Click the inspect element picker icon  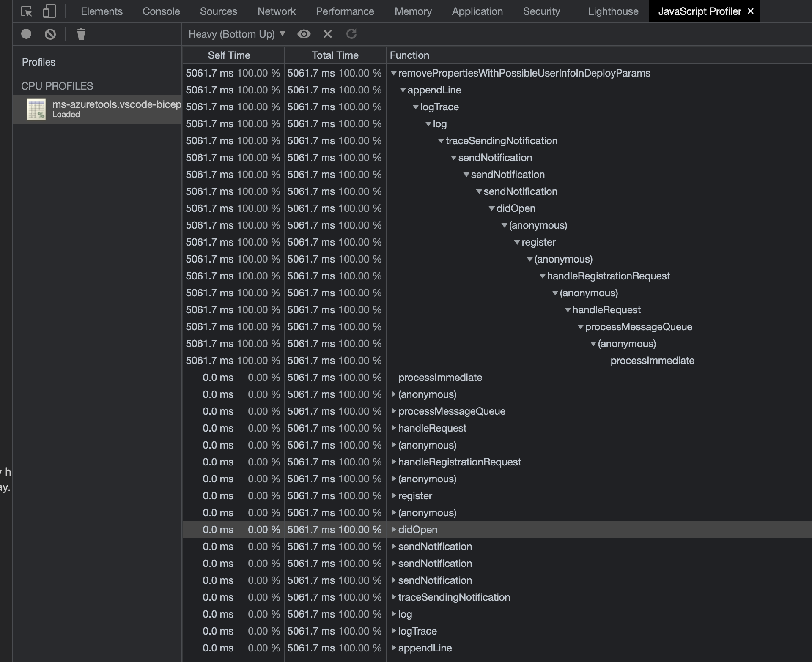tap(27, 11)
